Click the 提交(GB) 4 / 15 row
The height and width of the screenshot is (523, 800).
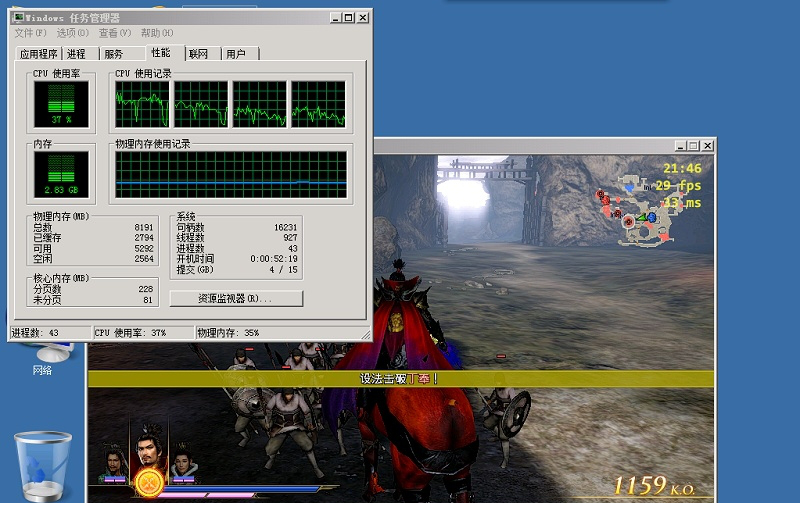tap(237, 269)
